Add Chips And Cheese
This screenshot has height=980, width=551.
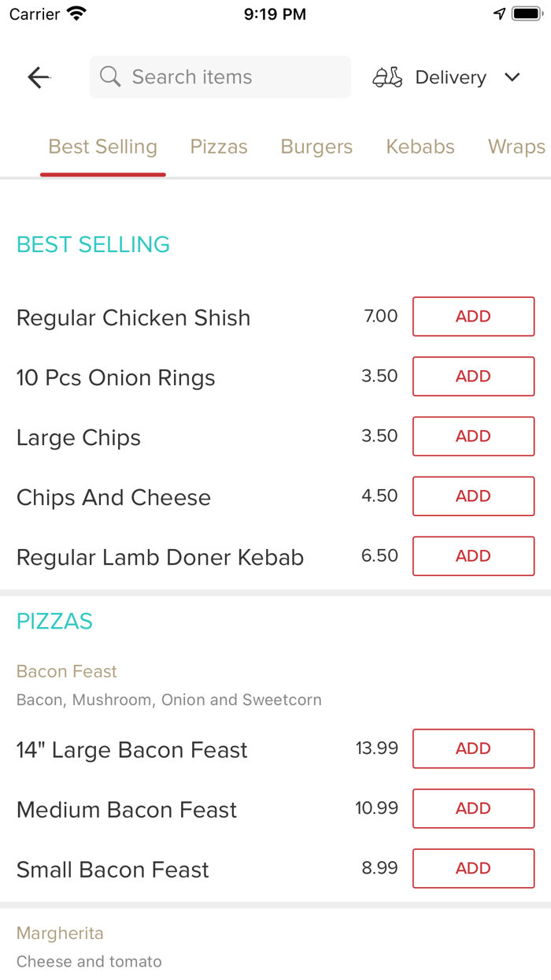(473, 496)
